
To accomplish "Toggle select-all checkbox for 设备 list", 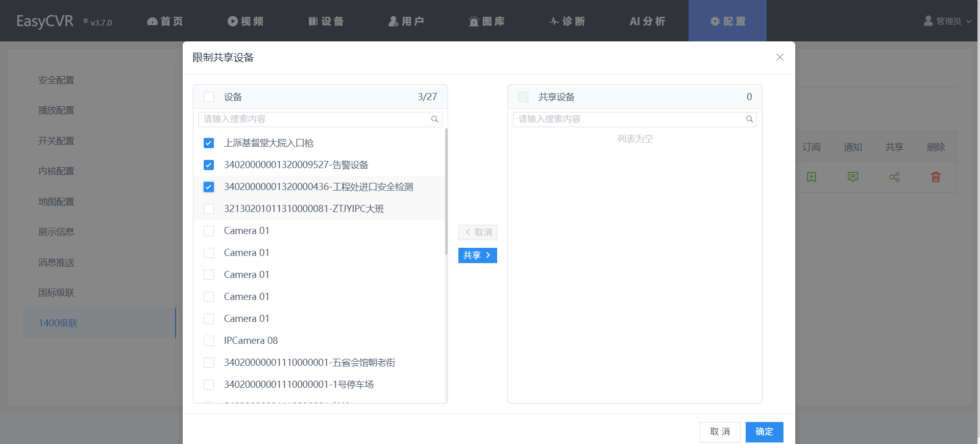I will click(209, 97).
